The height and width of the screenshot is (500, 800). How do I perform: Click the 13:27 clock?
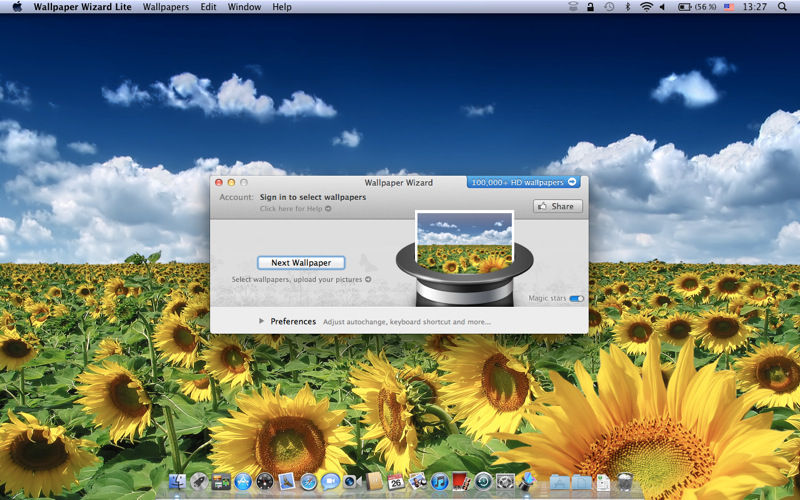pos(755,7)
